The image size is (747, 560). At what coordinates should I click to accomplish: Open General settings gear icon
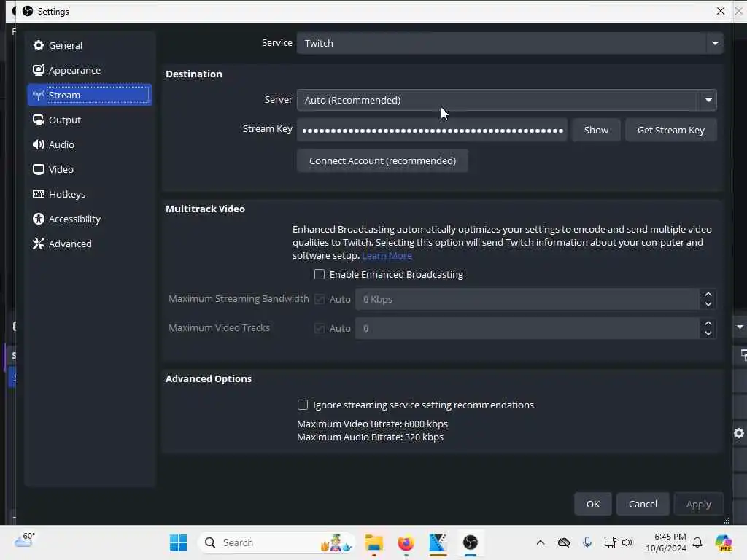pyautogui.click(x=39, y=45)
